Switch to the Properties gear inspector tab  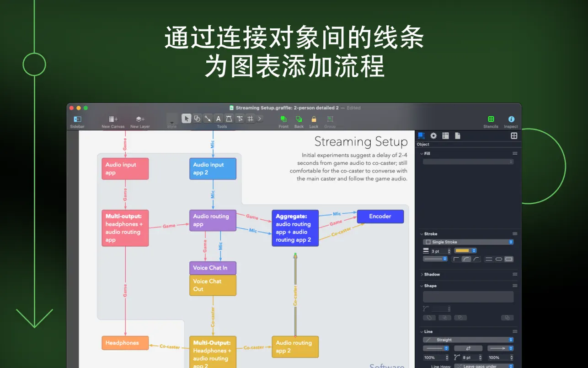pos(433,135)
